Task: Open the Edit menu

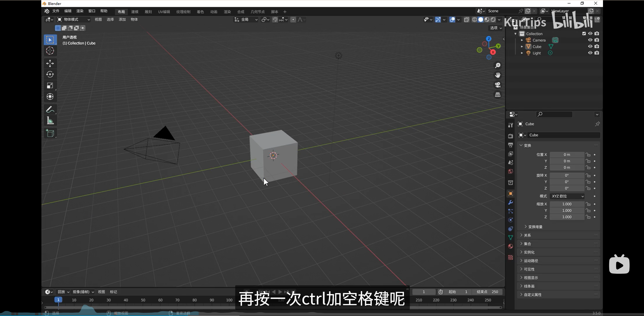Action: [68, 11]
